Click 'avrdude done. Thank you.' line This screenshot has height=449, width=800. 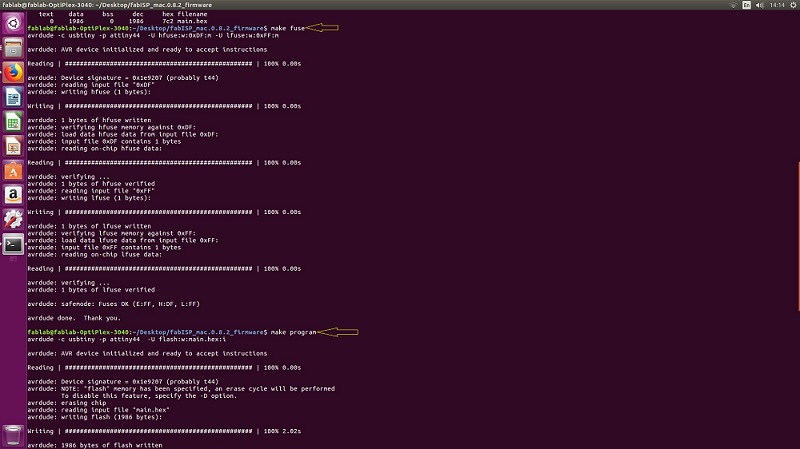click(74, 318)
